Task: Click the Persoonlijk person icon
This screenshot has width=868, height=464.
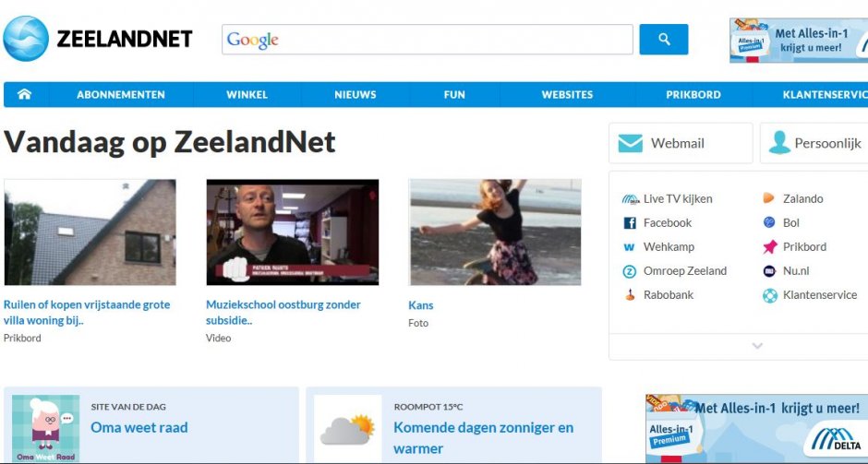Action: pos(779,143)
